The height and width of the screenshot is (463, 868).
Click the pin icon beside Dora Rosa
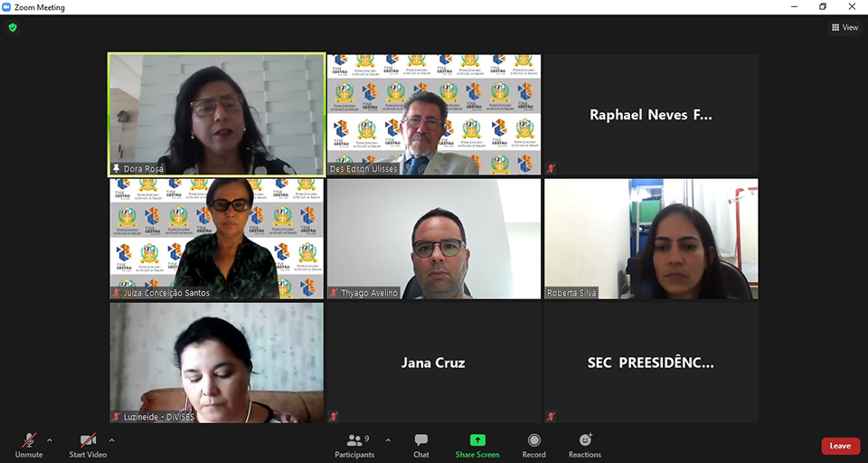point(117,168)
